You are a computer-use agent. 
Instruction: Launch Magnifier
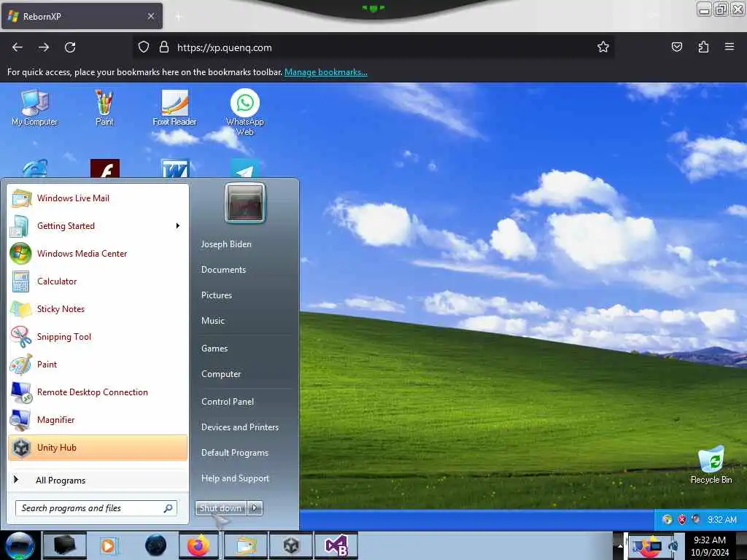[98, 419]
